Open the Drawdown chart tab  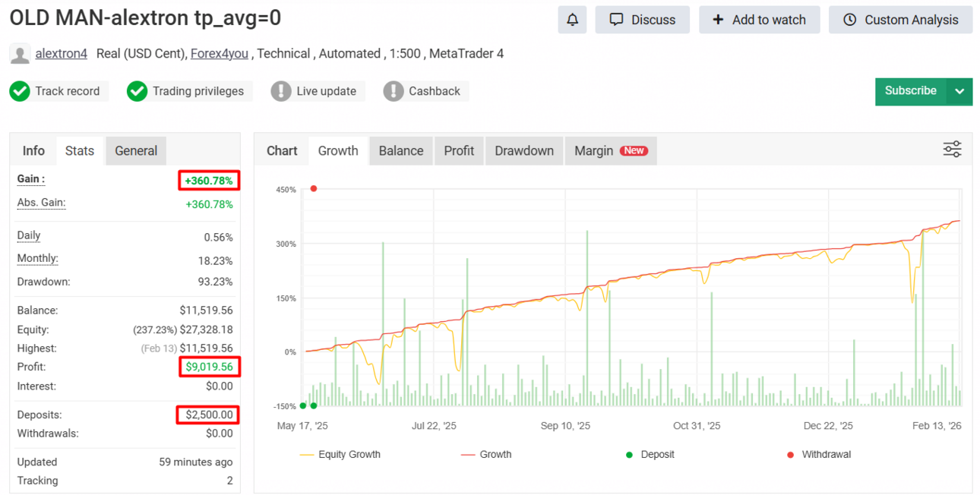524,150
